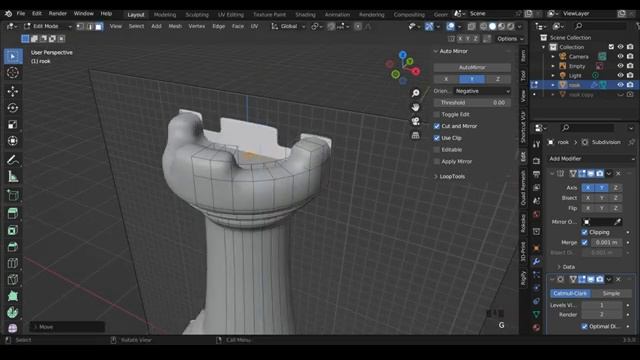The height and width of the screenshot is (360, 640).
Task: Select the Select Box tool
Action: pos(13,56)
